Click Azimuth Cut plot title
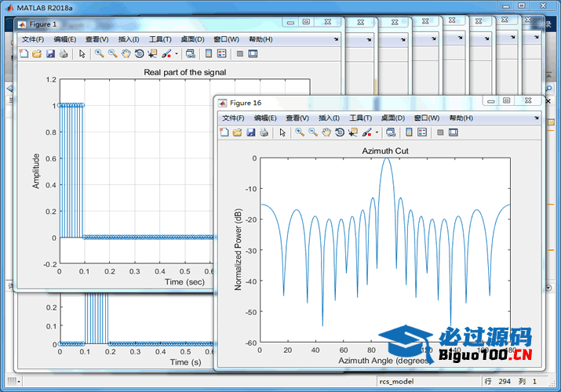Screen dimensions: 561x392 pyautogui.click(x=385, y=151)
